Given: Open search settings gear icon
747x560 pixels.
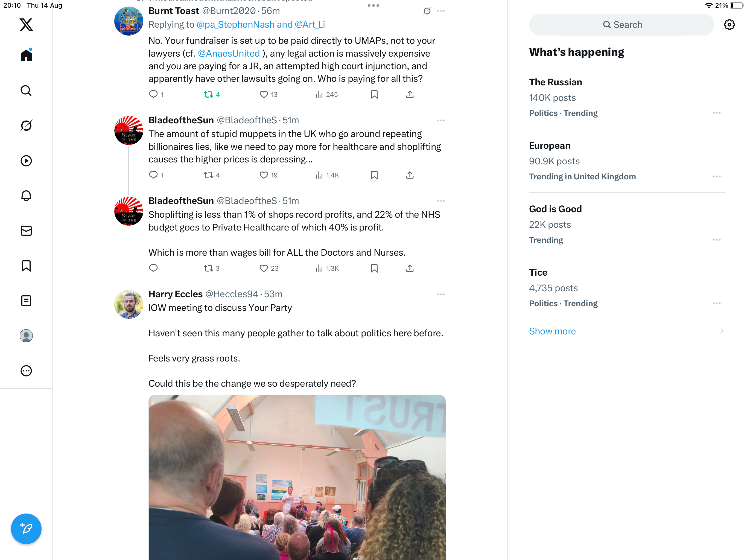Looking at the screenshot, I should [729, 25].
